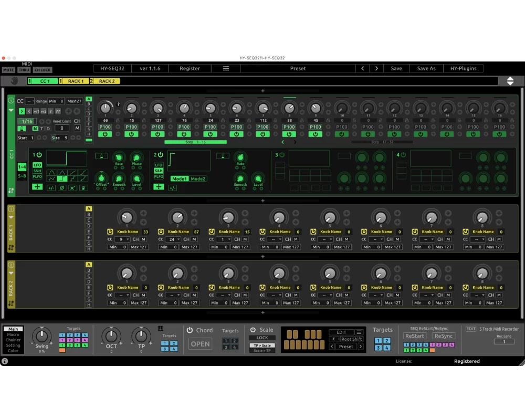
Task: Click the info icon on the CC 1 module
Action: [11, 100]
